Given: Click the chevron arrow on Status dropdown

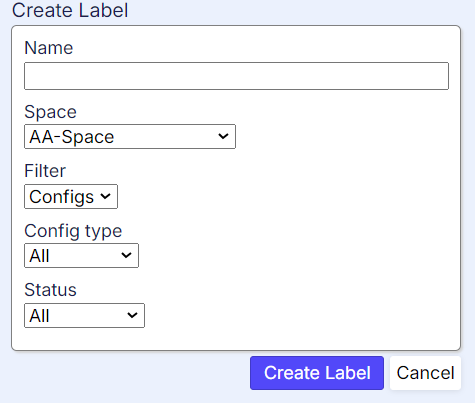Looking at the screenshot, I should pyautogui.click(x=132, y=315).
